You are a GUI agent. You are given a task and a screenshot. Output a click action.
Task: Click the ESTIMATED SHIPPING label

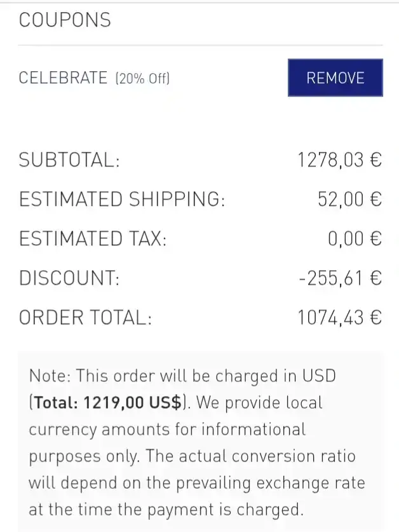coord(122,200)
